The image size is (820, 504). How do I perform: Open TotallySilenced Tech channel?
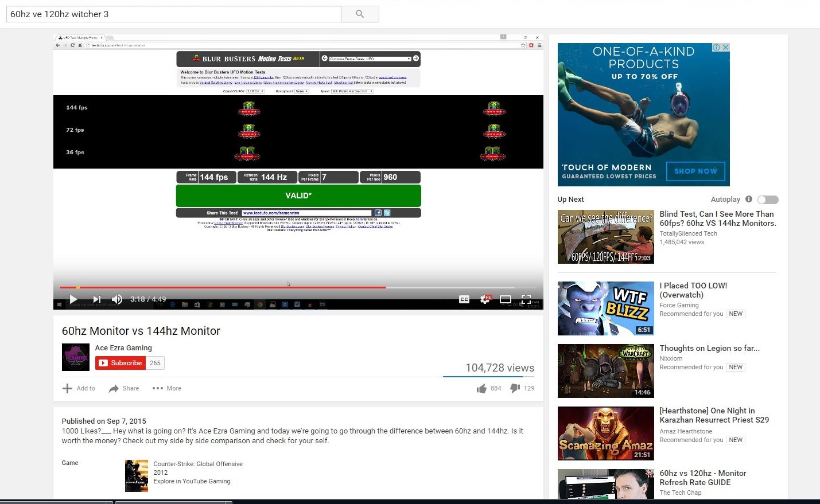(x=688, y=233)
